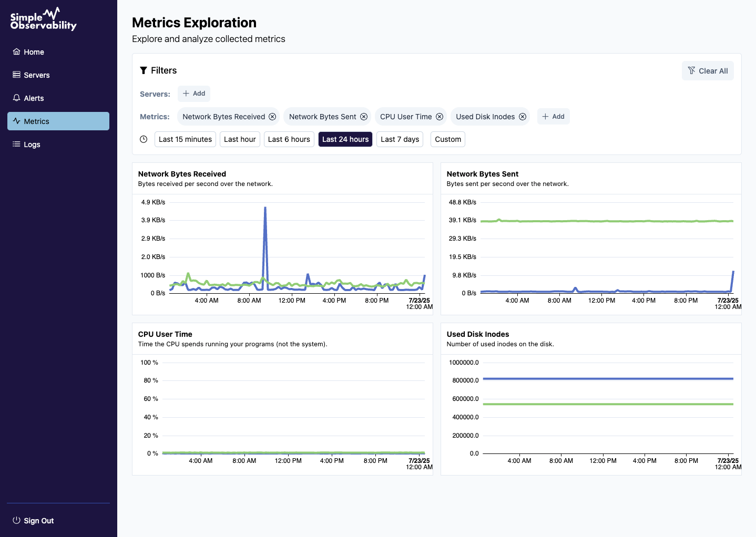Remove the Used Disk Inodes metric chip
The width and height of the screenshot is (756, 537).
coord(523,117)
